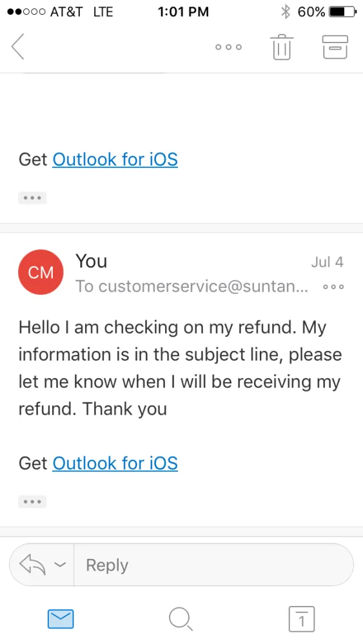Image resolution: width=363 pixels, height=644 pixels.
Task: Delete the email with the trash icon
Action: point(282,47)
